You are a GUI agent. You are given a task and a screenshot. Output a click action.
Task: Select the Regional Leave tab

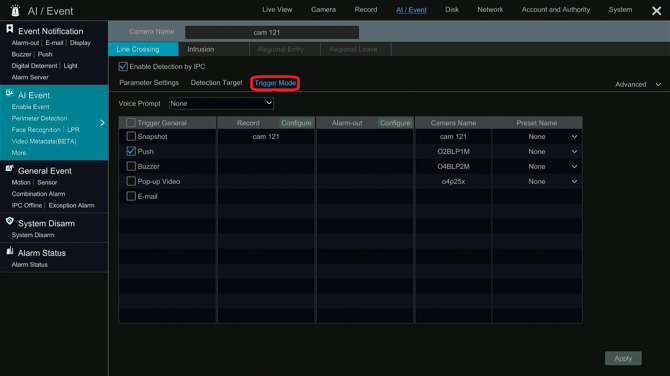click(x=356, y=49)
